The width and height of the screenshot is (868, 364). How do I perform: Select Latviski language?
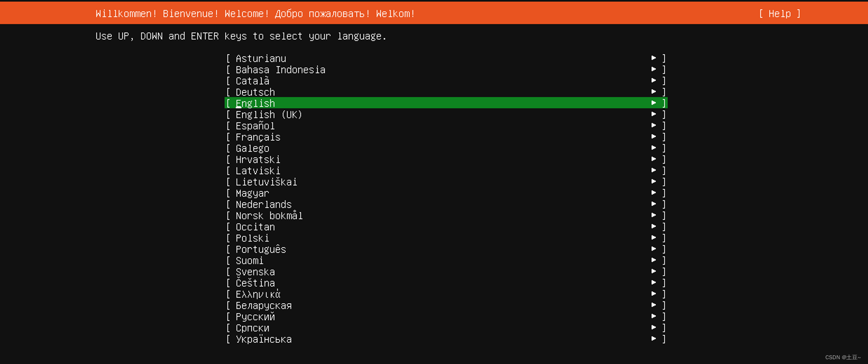pyautogui.click(x=446, y=171)
